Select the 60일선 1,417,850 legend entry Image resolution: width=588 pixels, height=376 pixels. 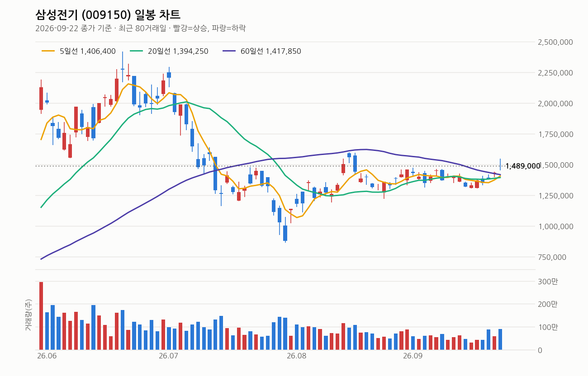[x=262, y=51]
